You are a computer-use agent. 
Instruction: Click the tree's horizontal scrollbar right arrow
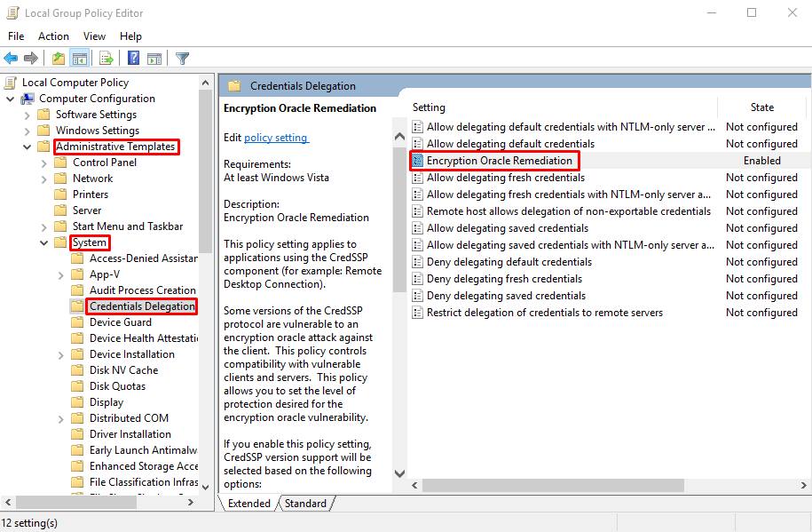coord(191,503)
